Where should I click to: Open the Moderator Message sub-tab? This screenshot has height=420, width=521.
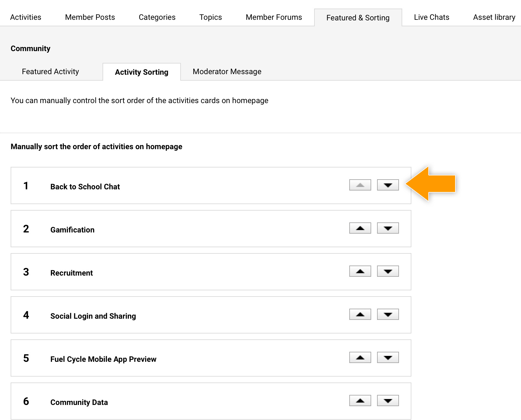(x=227, y=72)
